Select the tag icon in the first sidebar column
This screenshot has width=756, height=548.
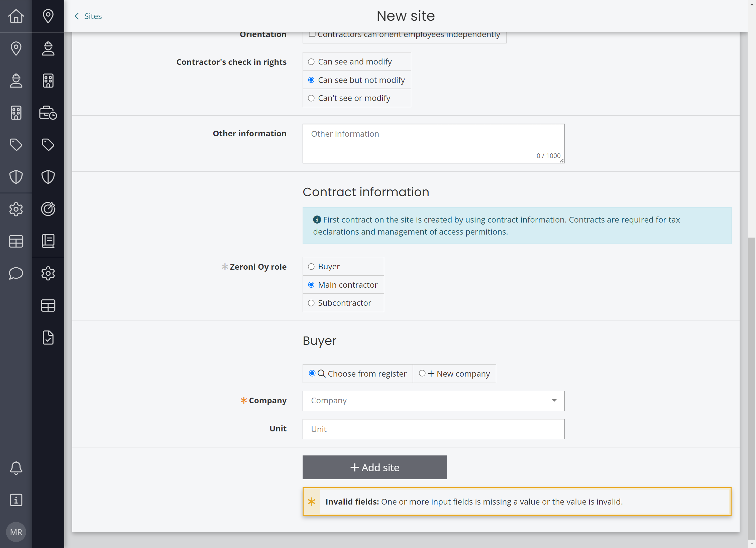(16, 145)
